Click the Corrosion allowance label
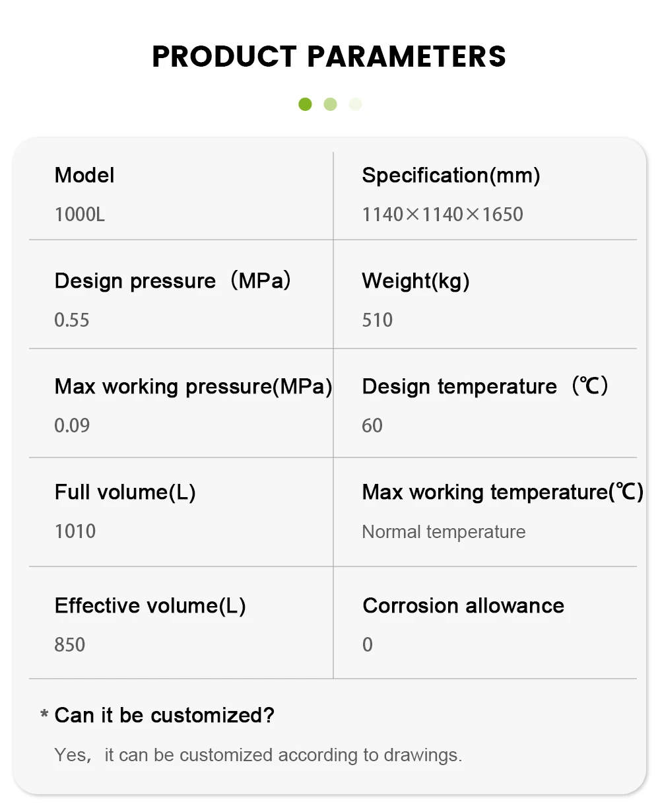Viewport: 660px width, 812px height. 463,606
